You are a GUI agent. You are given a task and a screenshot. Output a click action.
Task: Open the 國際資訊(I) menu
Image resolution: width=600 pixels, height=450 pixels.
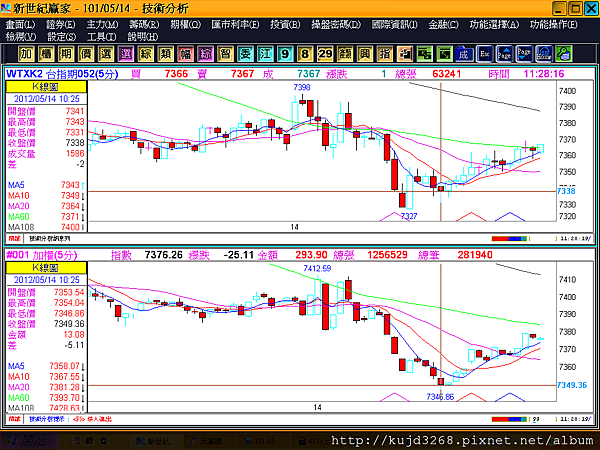(x=395, y=24)
